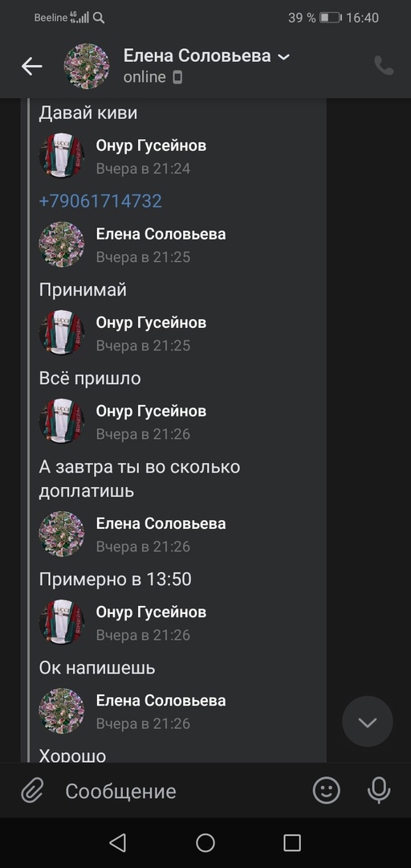
Task: Select the message 'Давай киви'
Action: point(88,113)
